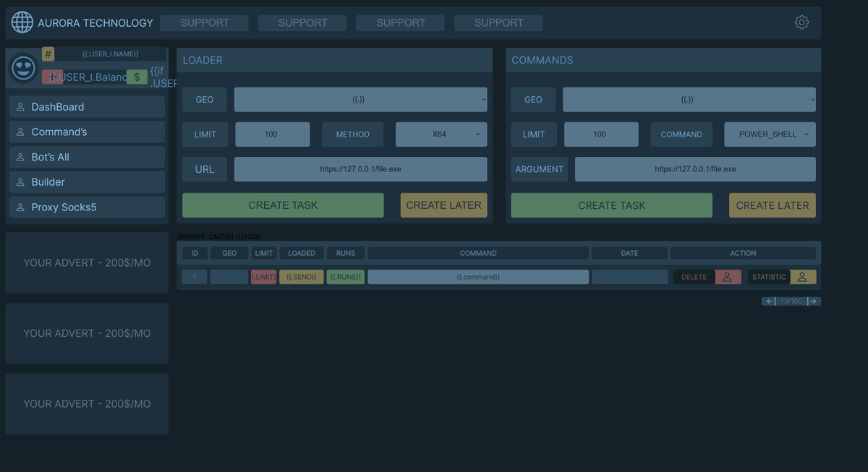Click the {{.USER_I.NAME}} placeholder text
This screenshot has width=868, height=472.
[111, 54]
